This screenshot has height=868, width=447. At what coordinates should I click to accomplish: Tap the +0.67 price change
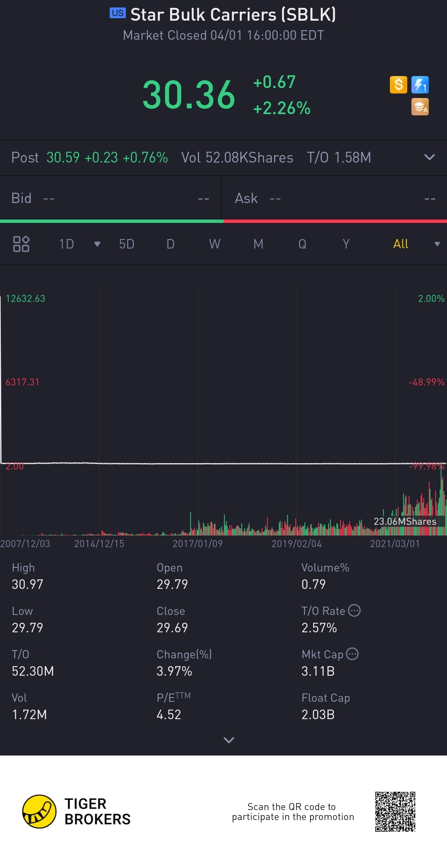pos(274,82)
